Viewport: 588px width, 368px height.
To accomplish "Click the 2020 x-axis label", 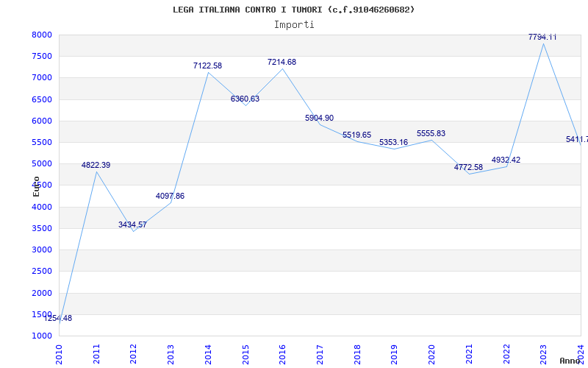I will coord(431,355).
